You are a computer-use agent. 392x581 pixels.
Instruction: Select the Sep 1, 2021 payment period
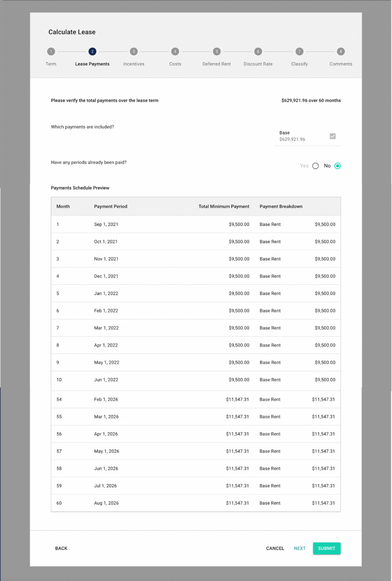(x=106, y=225)
